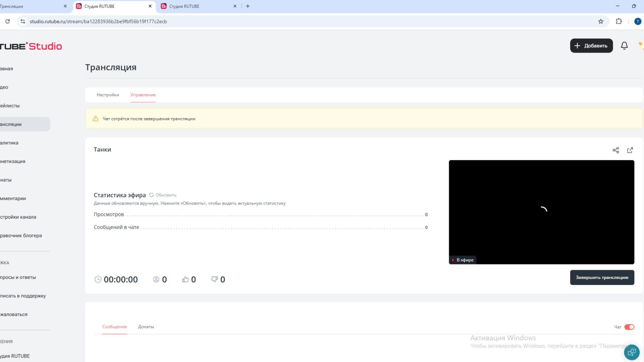Switch to the Настройки tab
644x362 pixels.
pos(108,95)
